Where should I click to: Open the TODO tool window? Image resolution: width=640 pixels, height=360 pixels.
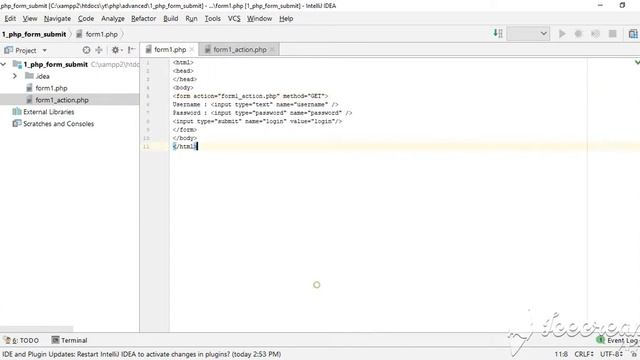[21, 340]
